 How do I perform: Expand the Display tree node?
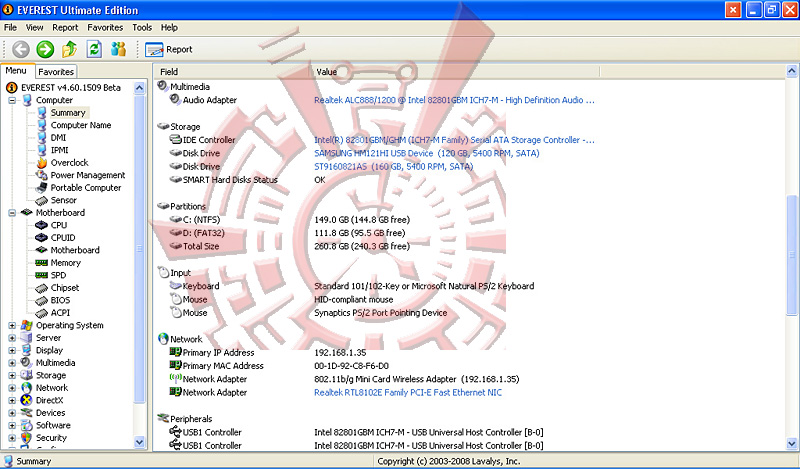tap(12, 351)
